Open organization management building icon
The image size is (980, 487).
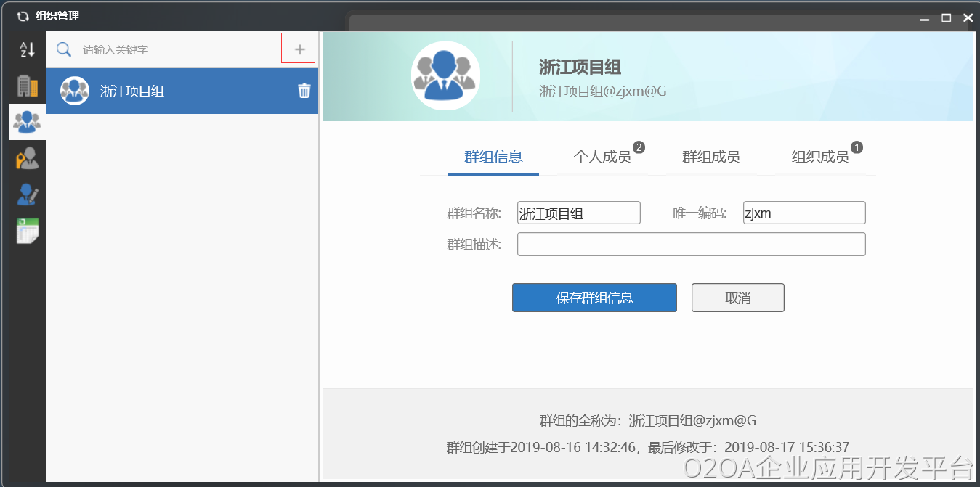point(27,86)
